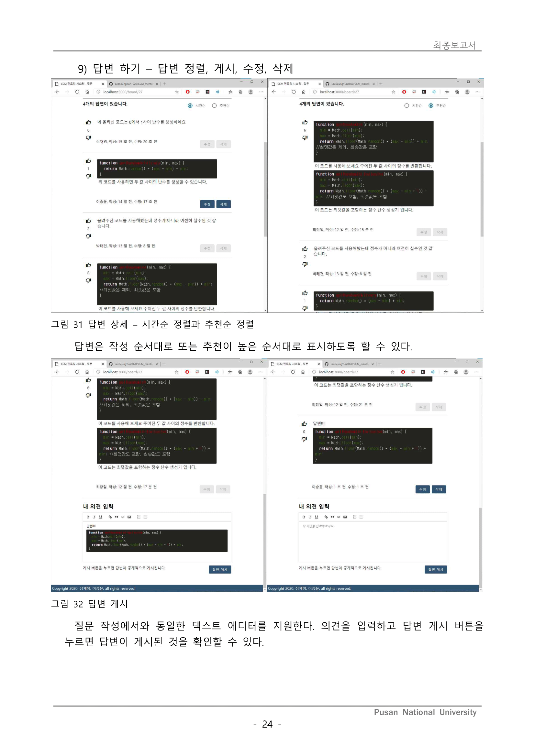The height and width of the screenshot is (756, 535).
Task: Go back in the empty-editor browser window
Action: tap(273, 372)
